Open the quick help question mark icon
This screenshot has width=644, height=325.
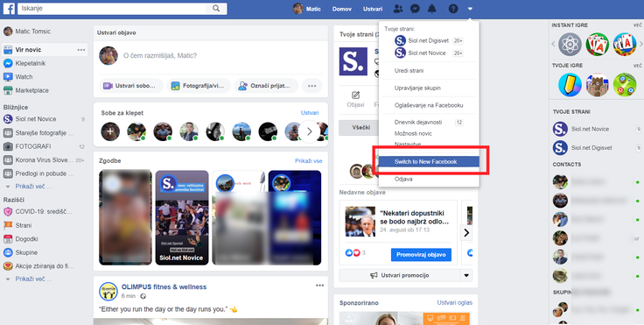point(453,9)
